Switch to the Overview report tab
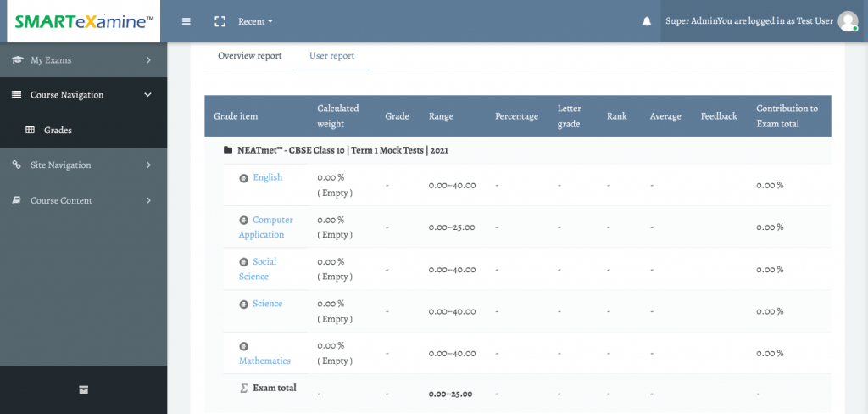This screenshot has height=414, width=868. point(250,56)
